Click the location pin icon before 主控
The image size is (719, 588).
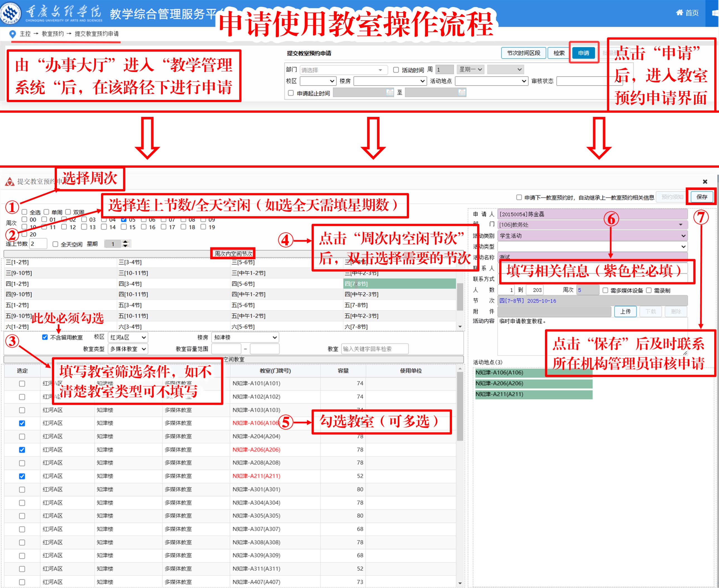[12, 33]
